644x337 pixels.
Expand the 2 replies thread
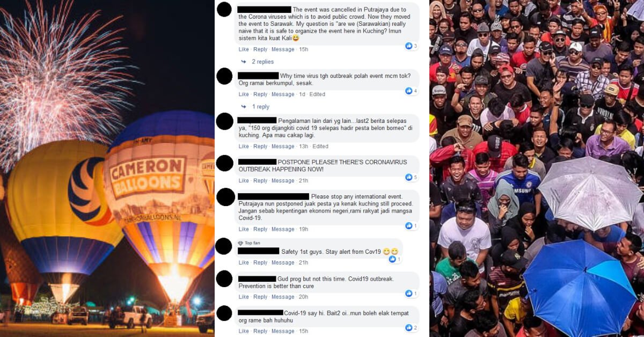262,62
